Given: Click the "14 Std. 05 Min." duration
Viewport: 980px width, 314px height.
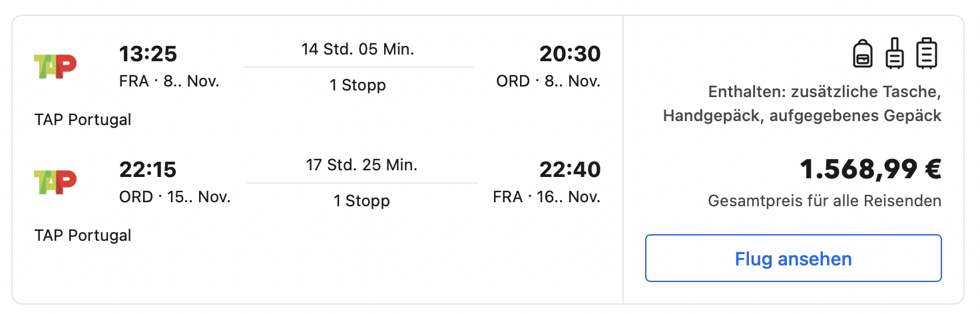Looking at the screenshot, I should tap(358, 50).
